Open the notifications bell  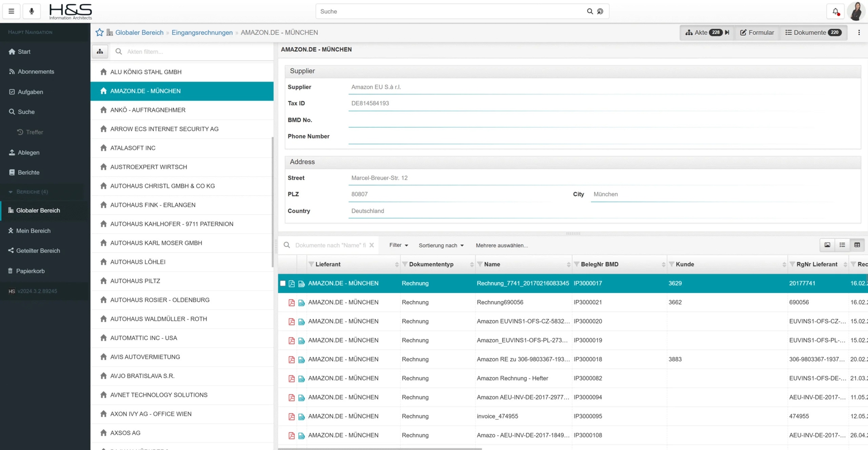835,11
